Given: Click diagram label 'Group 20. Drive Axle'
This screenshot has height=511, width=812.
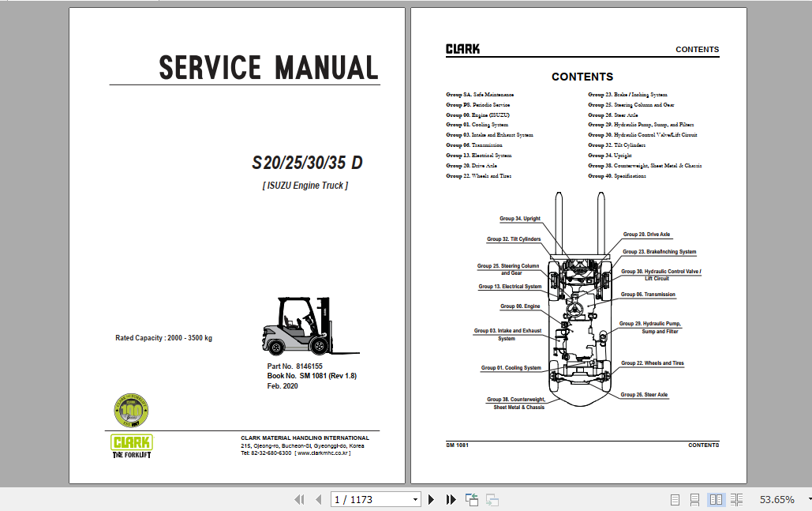Looking at the screenshot, I should tap(646, 235).
